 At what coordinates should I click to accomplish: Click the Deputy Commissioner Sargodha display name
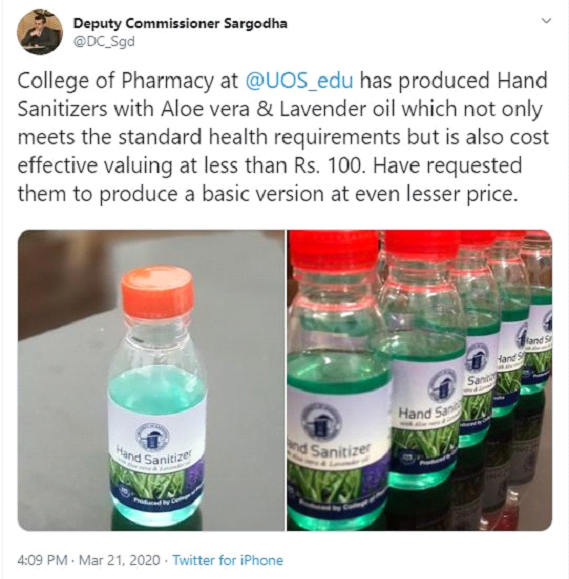point(180,23)
